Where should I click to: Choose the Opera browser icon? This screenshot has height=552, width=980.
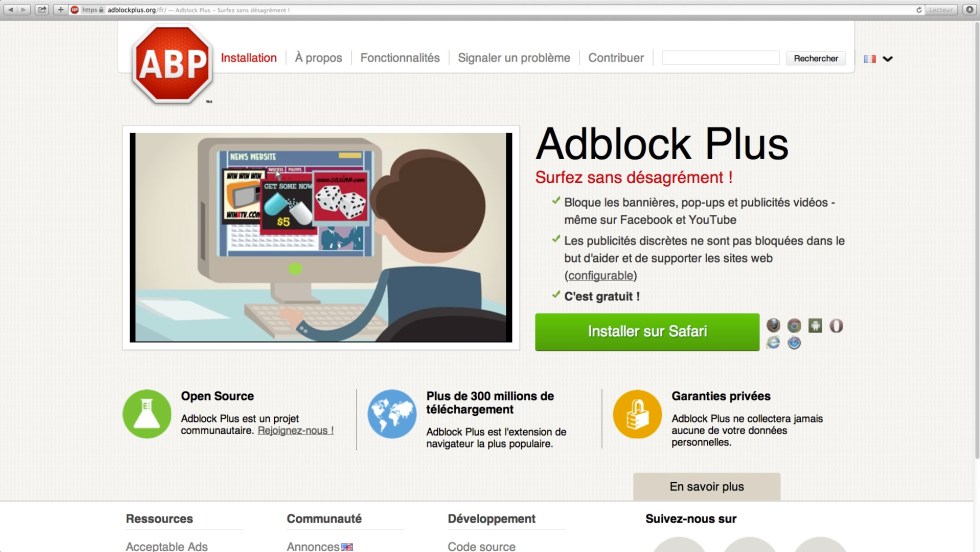[836, 325]
